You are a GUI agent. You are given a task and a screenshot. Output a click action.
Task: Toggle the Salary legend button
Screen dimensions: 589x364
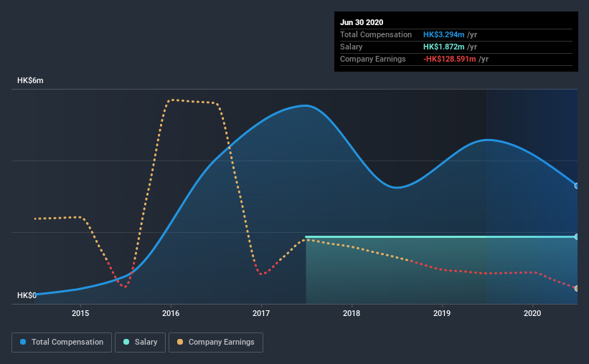(x=140, y=343)
